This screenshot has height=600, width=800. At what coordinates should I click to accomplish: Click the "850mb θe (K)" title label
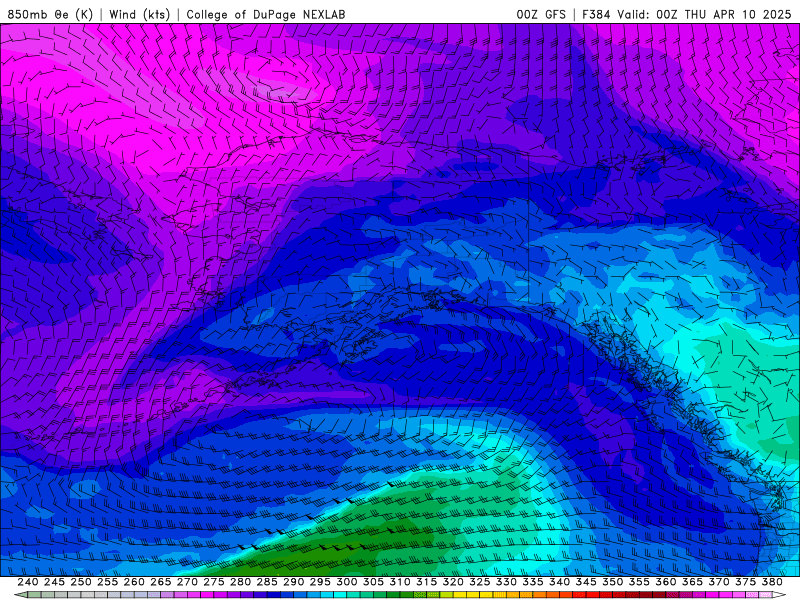(50, 14)
